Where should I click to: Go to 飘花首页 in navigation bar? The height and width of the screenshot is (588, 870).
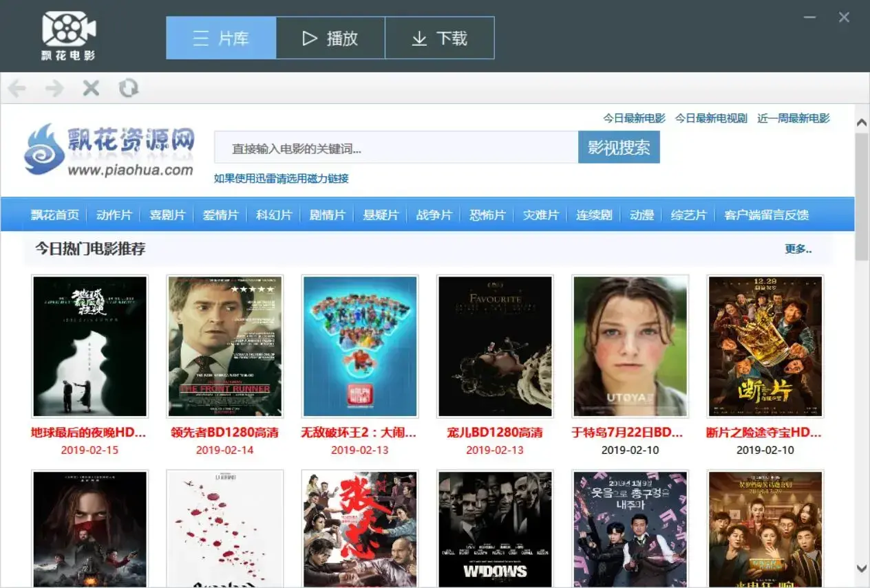pyautogui.click(x=55, y=215)
